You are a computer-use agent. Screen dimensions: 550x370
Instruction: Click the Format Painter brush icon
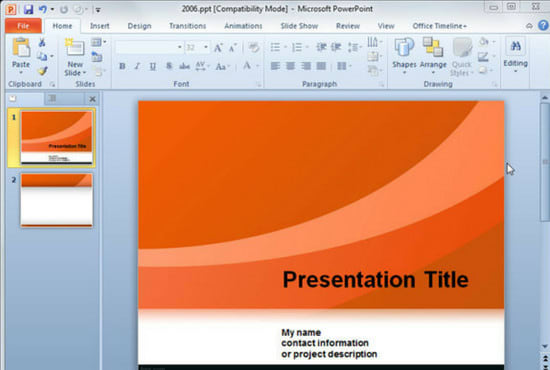pyautogui.click(x=42, y=71)
